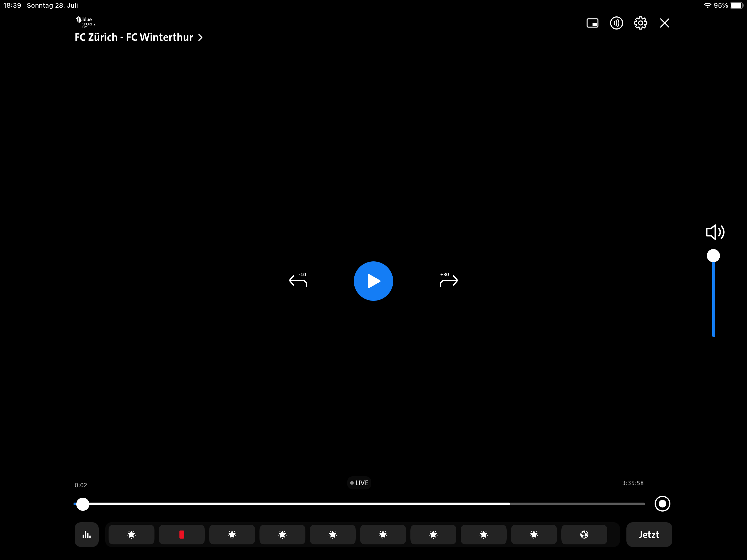Select the first highlight star marker
The width and height of the screenshot is (747, 560).
[131, 534]
